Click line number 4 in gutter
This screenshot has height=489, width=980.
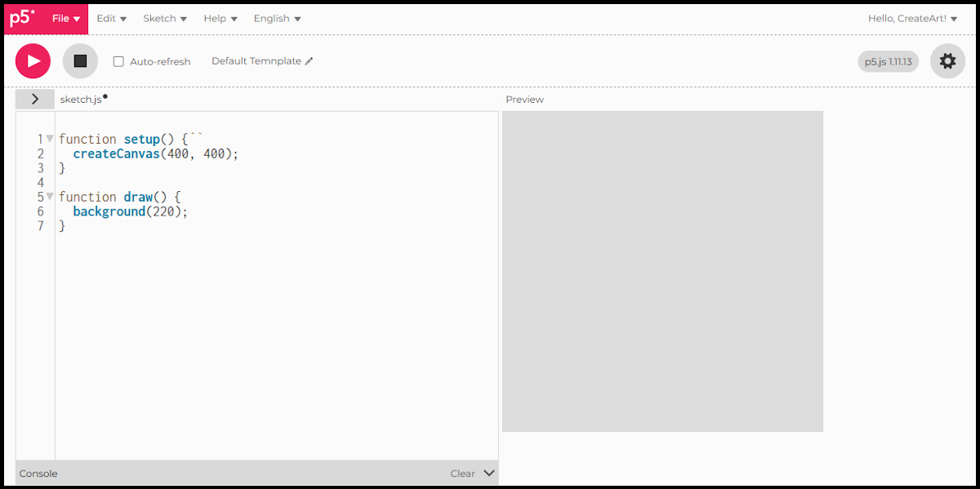(41, 183)
